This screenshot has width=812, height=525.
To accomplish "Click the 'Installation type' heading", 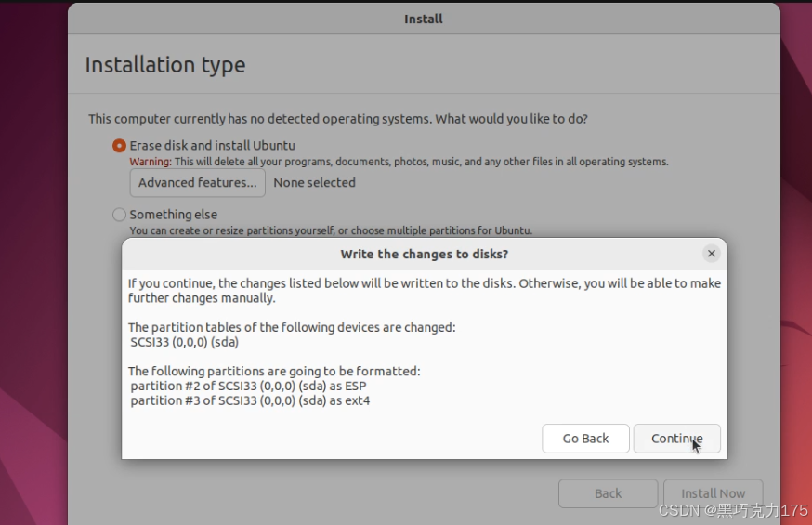I will (x=165, y=65).
